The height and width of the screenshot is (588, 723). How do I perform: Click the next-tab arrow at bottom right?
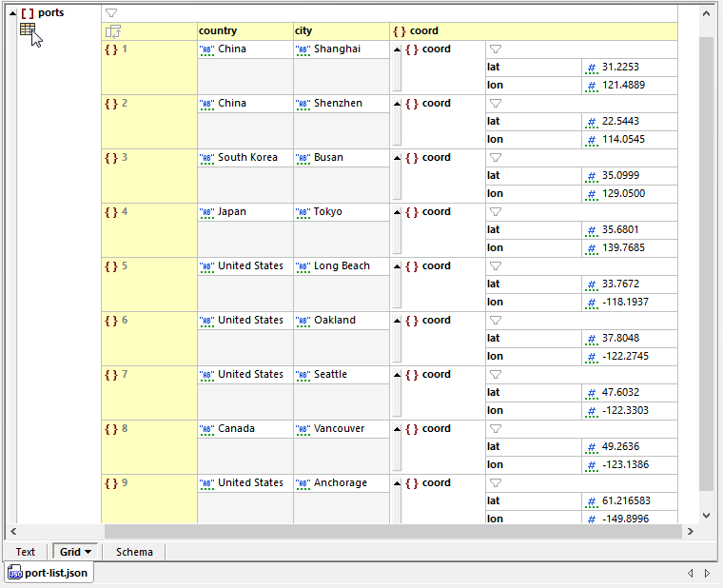point(707,573)
